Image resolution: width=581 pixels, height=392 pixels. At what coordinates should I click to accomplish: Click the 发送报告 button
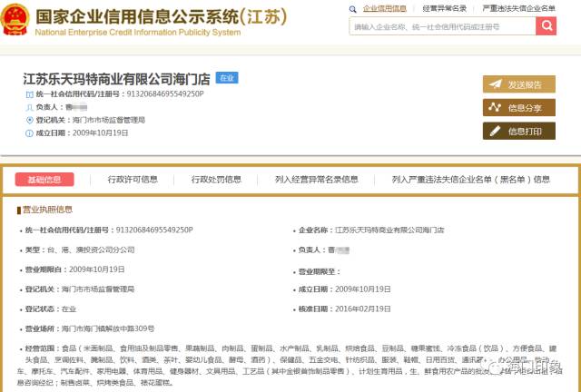(518, 84)
